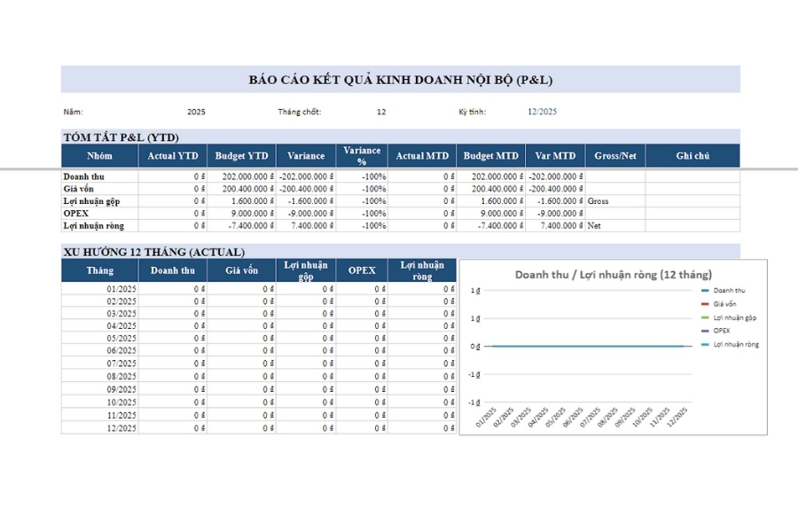This screenshot has width=798, height=532.
Task: Select month cell 03/2025 in trend table
Action: [x=99, y=314]
